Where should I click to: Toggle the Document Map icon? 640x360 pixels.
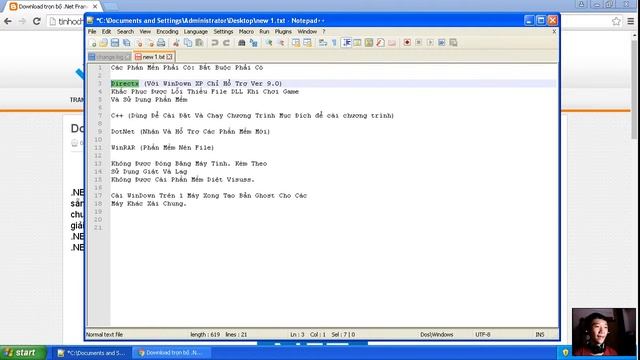(x=369, y=43)
